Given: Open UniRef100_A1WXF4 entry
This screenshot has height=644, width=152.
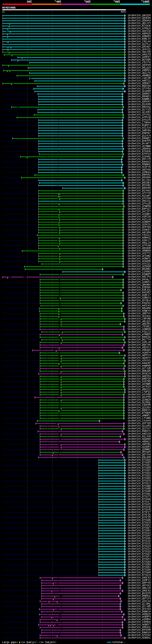Looking at the screenshot, I should 139,353.
